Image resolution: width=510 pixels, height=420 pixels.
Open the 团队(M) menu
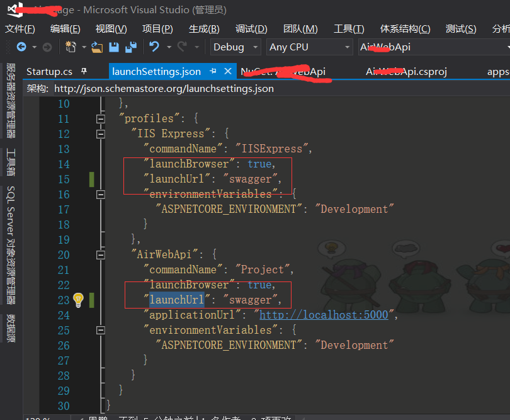300,29
